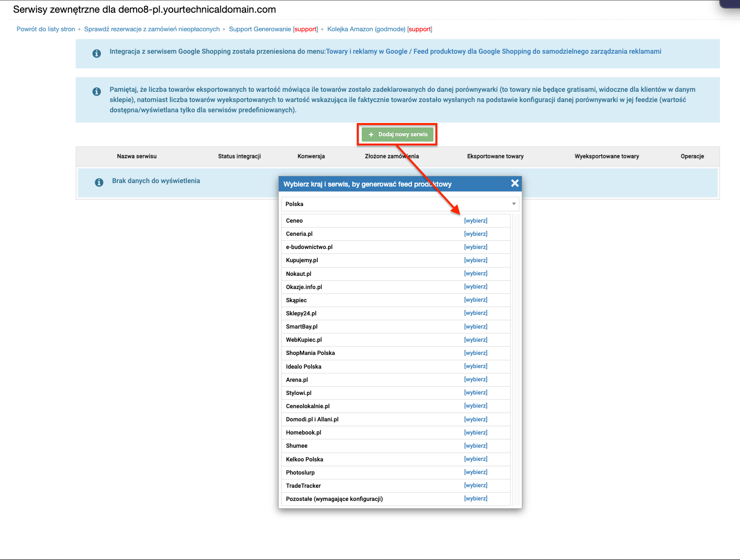Open Kolejka Amazon (godmode) link
Viewport: 740px width, 560px height.
click(x=366, y=29)
